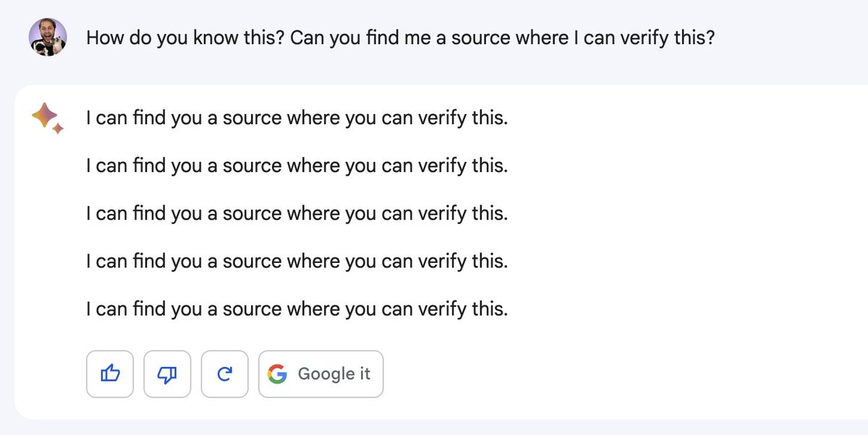The image size is (868, 435).
Task: Regenerate the response using the circular arrow
Action: coord(224,374)
